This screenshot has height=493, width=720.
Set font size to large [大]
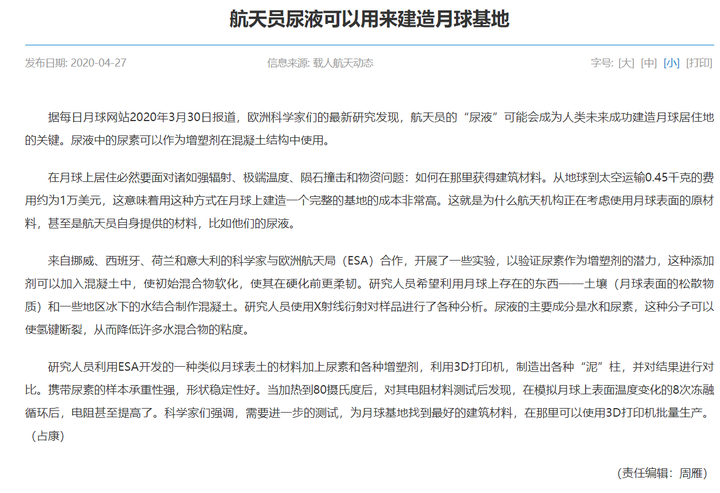626,63
